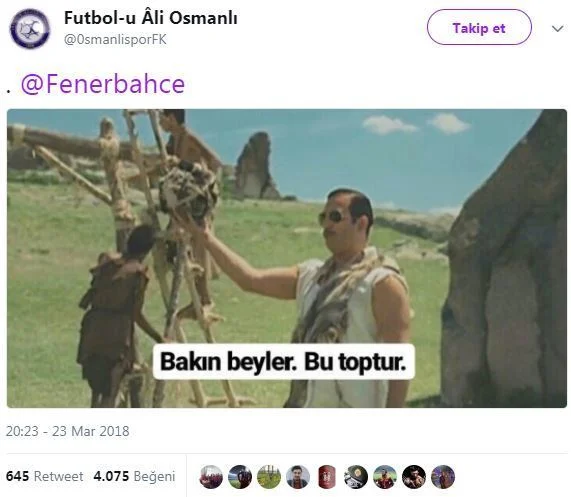The width and height of the screenshot is (571, 497).
Task: Open the fourth liker's avatar
Action: click(x=298, y=477)
